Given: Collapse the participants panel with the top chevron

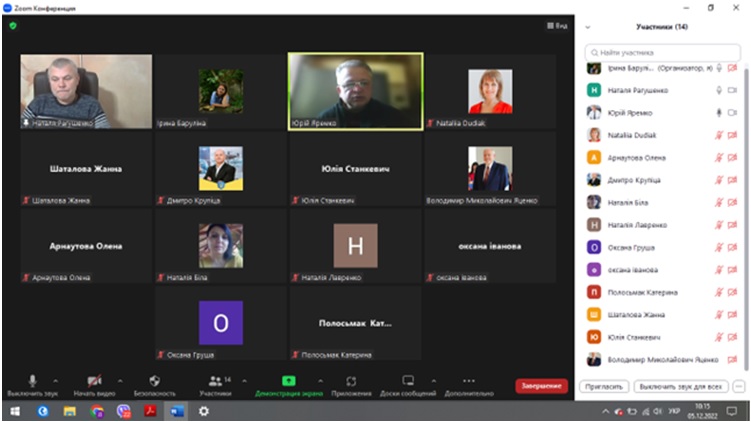Looking at the screenshot, I should pyautogui.click(x=588, y=27).
